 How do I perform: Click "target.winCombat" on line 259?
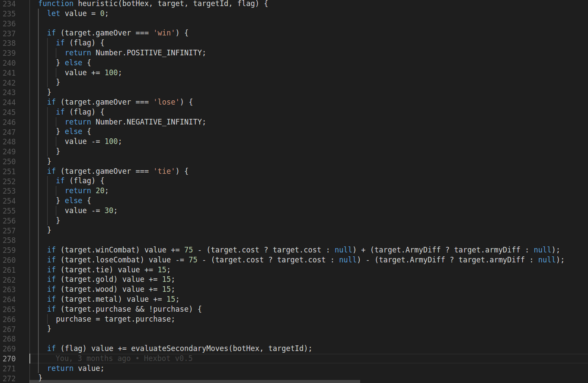tap(100, 250)
